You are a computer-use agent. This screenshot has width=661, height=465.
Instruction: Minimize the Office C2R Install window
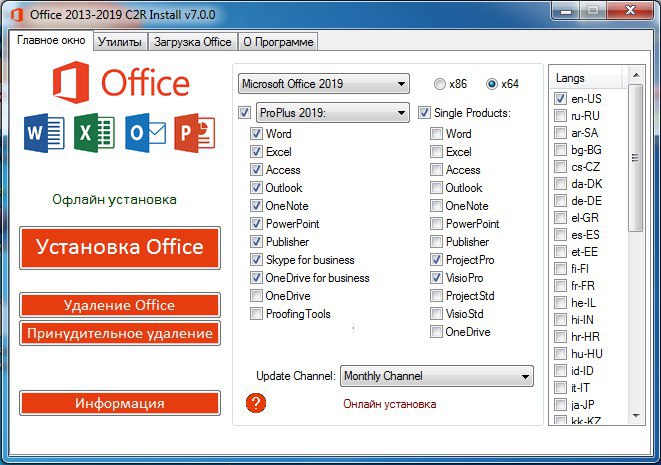[x=565, y=11]
